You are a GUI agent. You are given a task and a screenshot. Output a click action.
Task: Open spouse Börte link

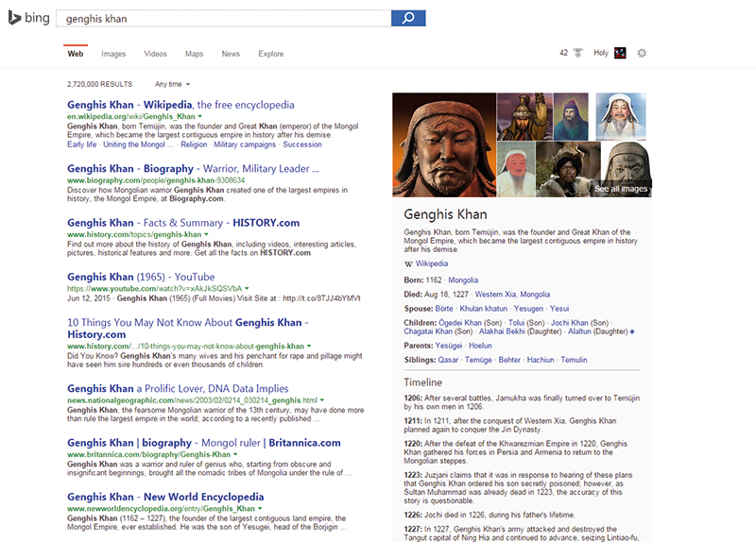(444, 309)
